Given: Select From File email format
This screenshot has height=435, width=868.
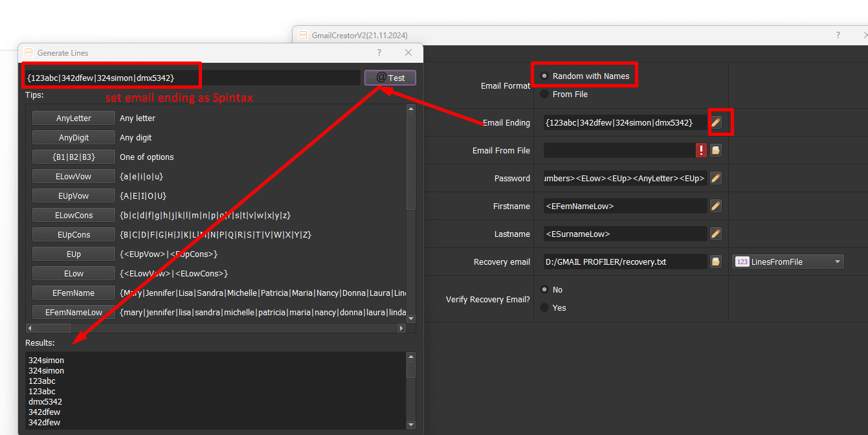Looking at the screenshot, I should (x=564, y=94).
